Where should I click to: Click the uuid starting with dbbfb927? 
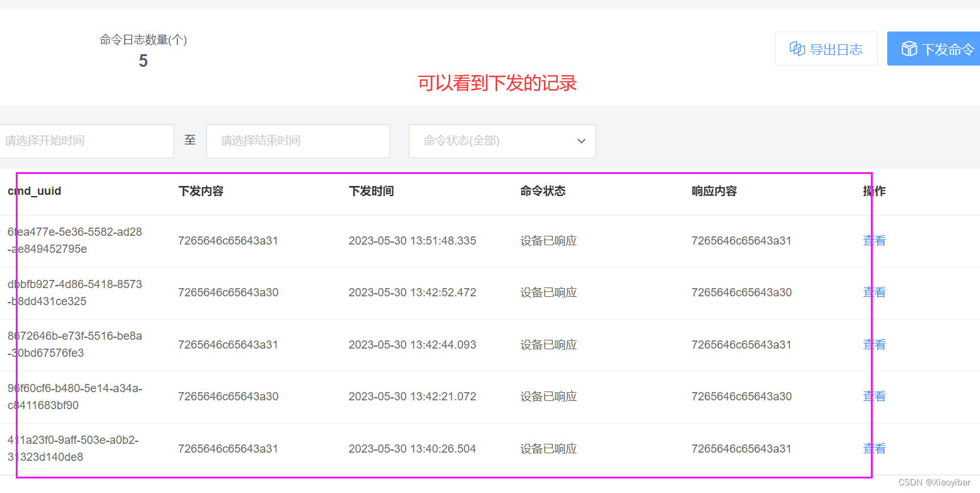(x=74, y=293)
